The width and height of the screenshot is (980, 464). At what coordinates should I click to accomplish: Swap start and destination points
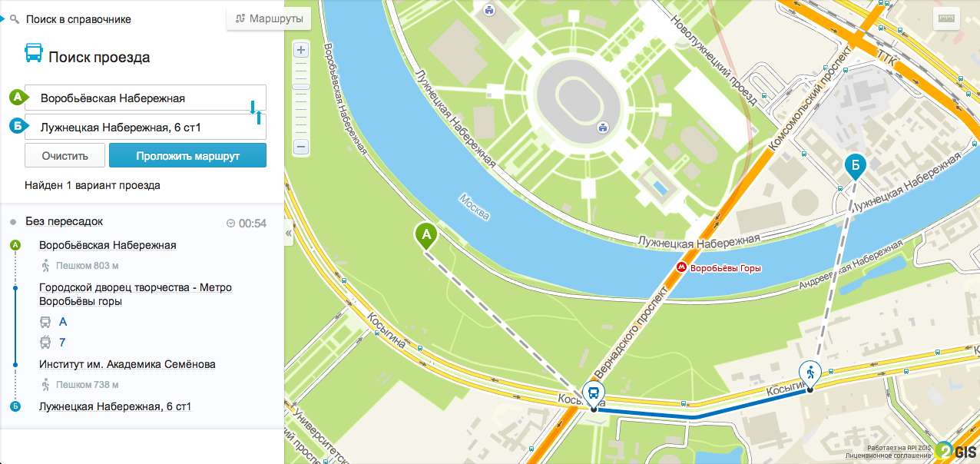[256, 112]
